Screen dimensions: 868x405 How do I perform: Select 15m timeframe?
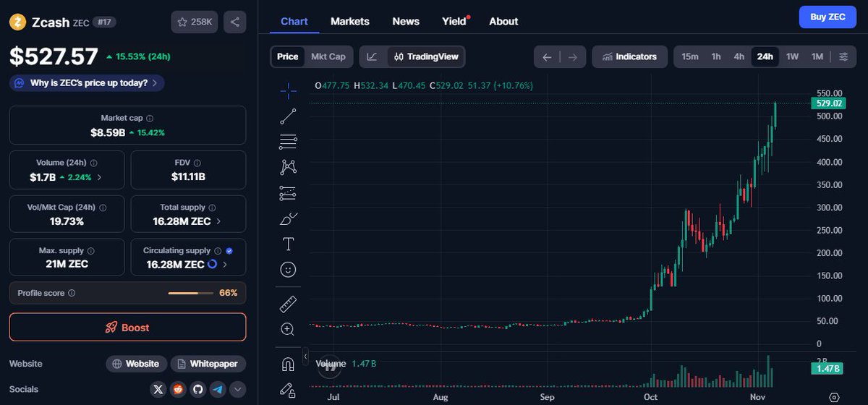(x=690, y=56)
